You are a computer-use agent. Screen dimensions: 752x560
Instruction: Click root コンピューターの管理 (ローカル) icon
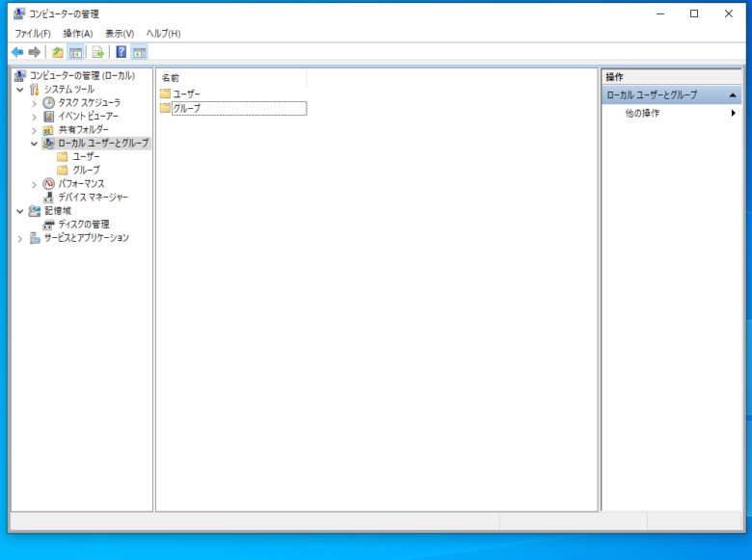pyautogui.click(x=19, y=75)
